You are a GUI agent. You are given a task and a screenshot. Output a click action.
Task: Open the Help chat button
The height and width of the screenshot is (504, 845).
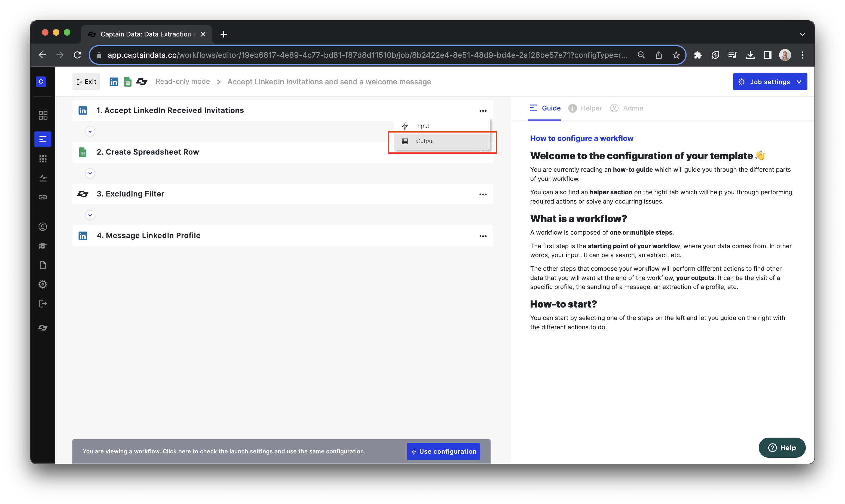(x=782, y=448)
